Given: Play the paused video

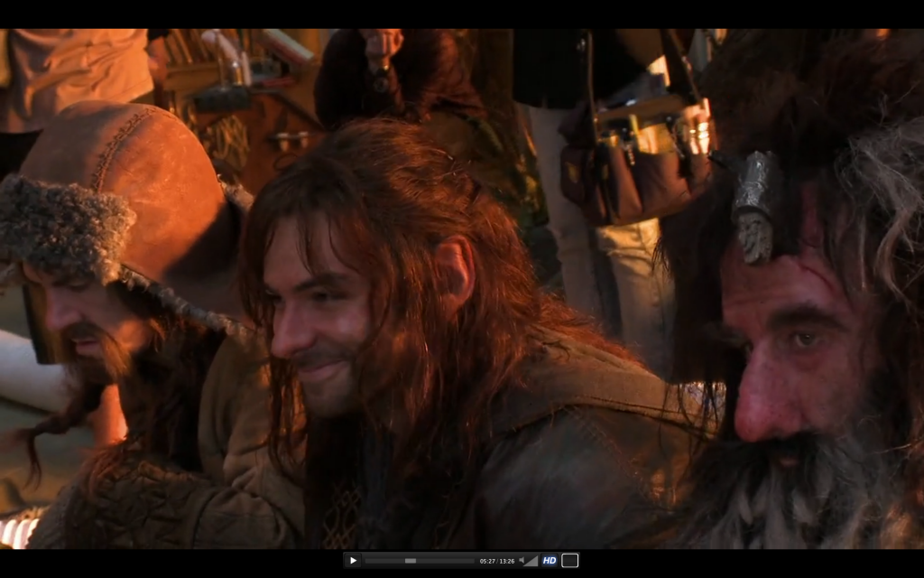Looking at the screenshot, I should click(353, 560).
